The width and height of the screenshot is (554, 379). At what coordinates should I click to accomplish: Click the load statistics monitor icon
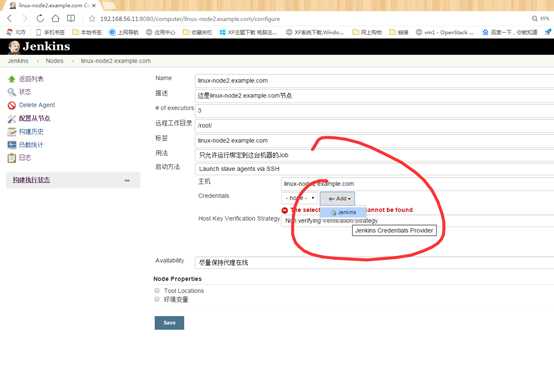coord(12,145)
